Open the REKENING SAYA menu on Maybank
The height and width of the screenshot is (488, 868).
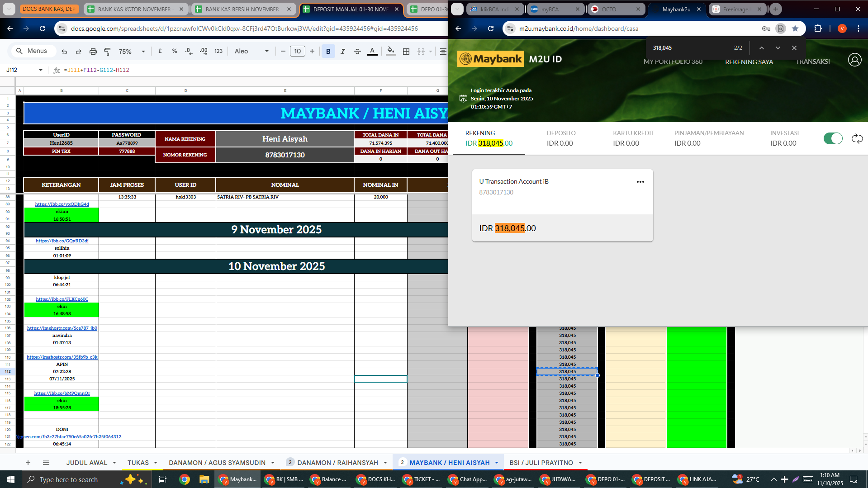(749, 62)
